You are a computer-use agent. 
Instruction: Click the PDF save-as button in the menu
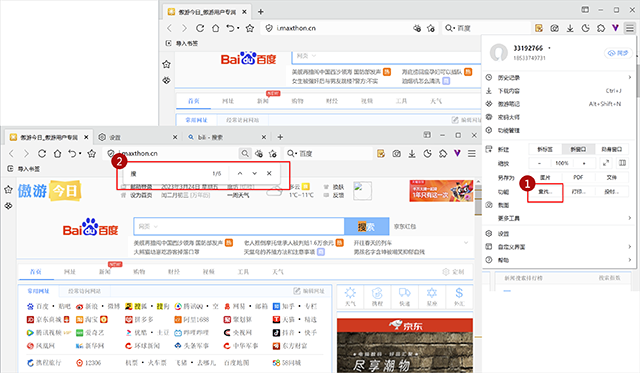pos(578,177)
